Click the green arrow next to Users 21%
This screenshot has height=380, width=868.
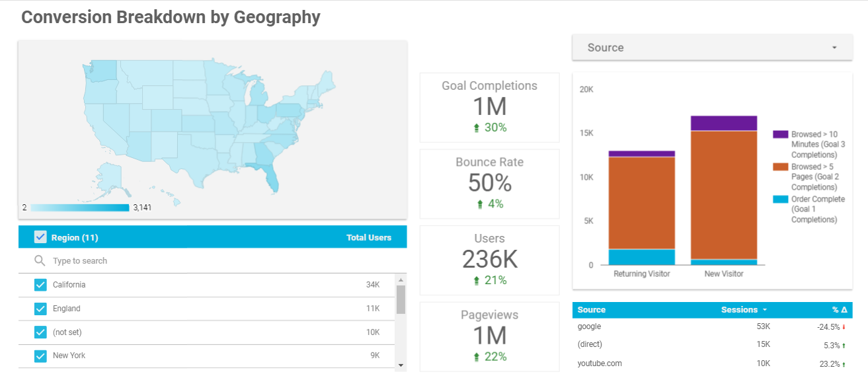[x=477, y=281]
